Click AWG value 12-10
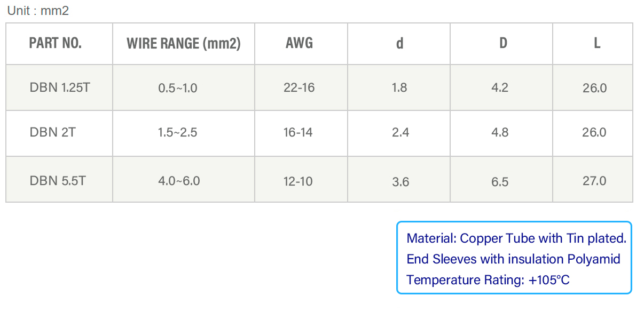Screen dimensions: 644x320 tap(298, 181)
